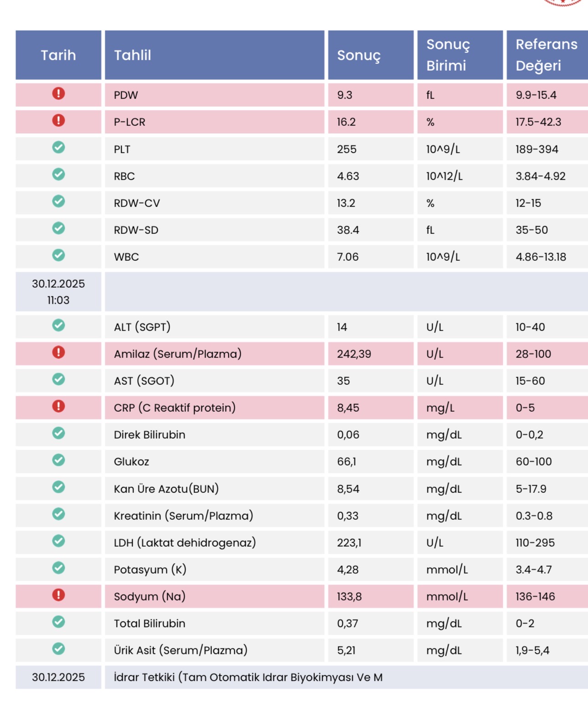Click the CRP (C Reaktif protein) test name
Viewport: 588px width, 714px height.
(x=175, y=408)
